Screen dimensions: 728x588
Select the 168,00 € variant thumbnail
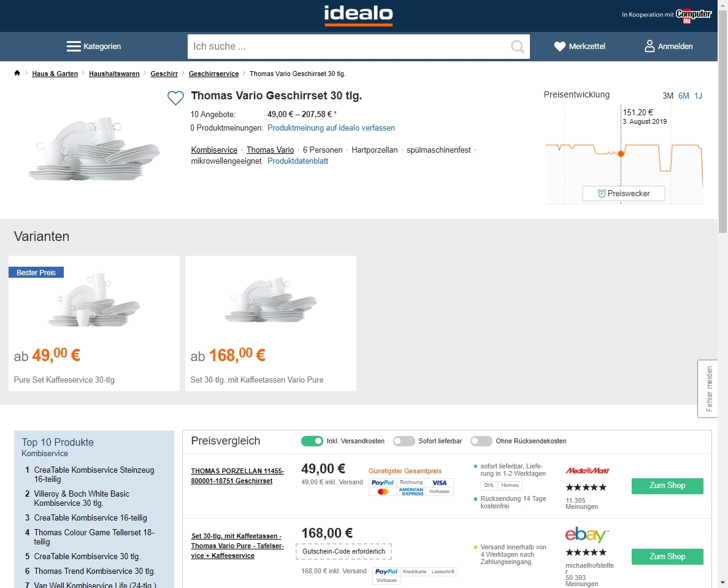(270, 302)
